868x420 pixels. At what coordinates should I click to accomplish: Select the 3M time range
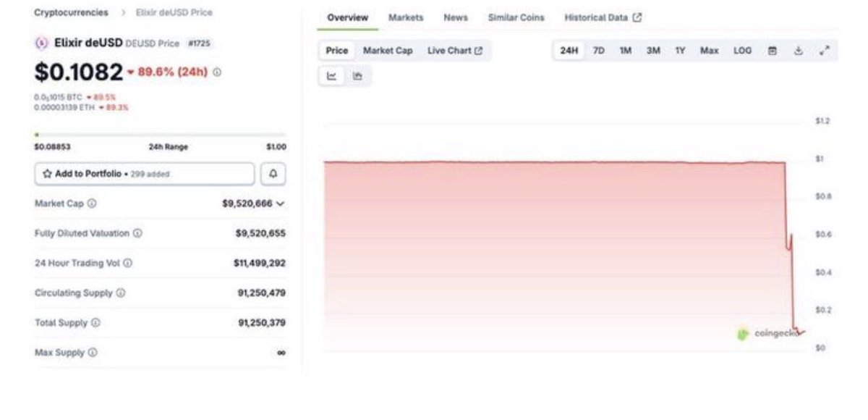(653, 51)
